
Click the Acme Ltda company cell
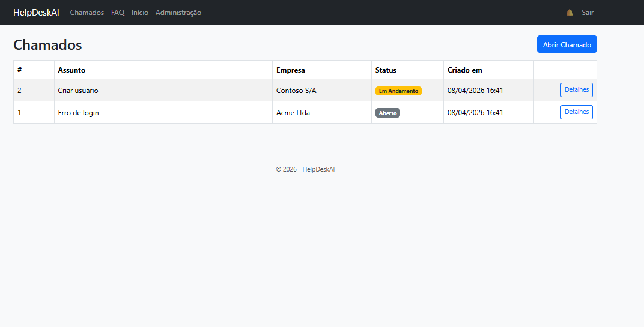pos(321,112)
